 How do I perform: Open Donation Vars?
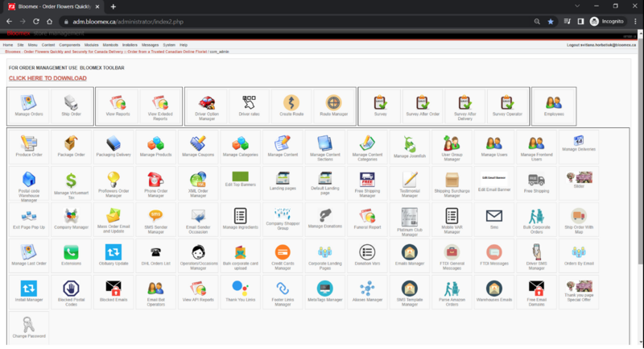pos(367,256)
